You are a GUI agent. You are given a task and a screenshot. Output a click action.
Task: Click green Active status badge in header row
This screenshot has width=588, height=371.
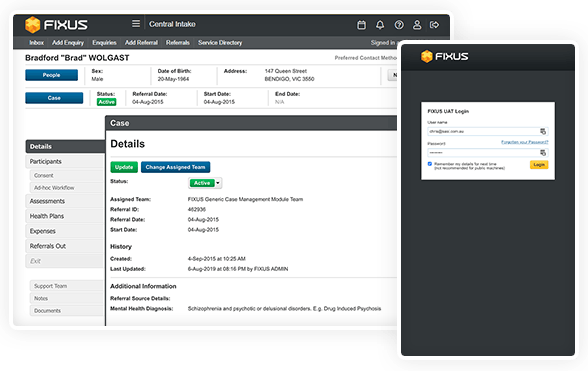[106, 102]
